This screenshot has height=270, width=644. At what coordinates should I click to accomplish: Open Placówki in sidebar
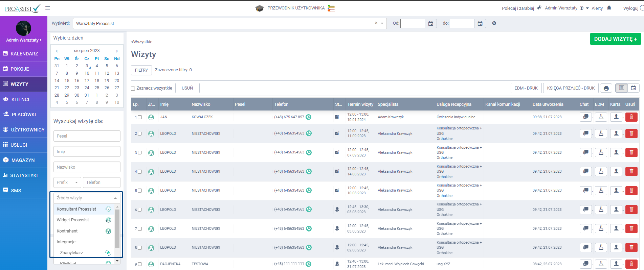click(x=24, y=115)
